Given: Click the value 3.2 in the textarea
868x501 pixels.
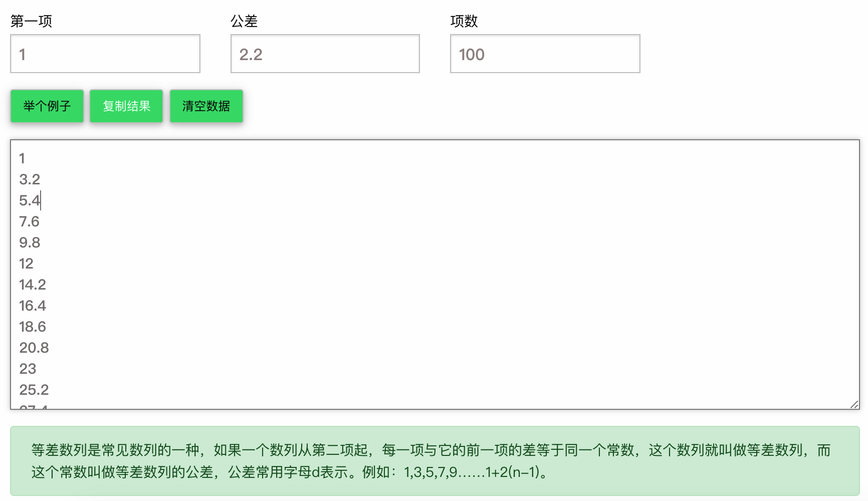Looking at the screenshot, I should point(30,179).
